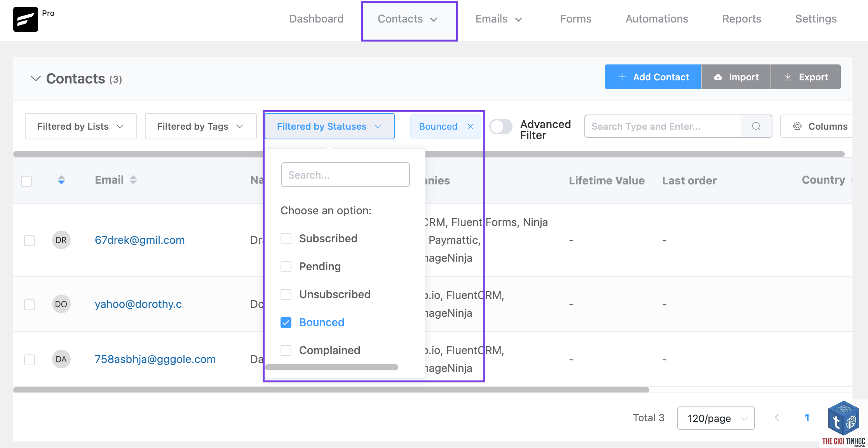Toggle the Advanced Filter switch

click(500, 127)
